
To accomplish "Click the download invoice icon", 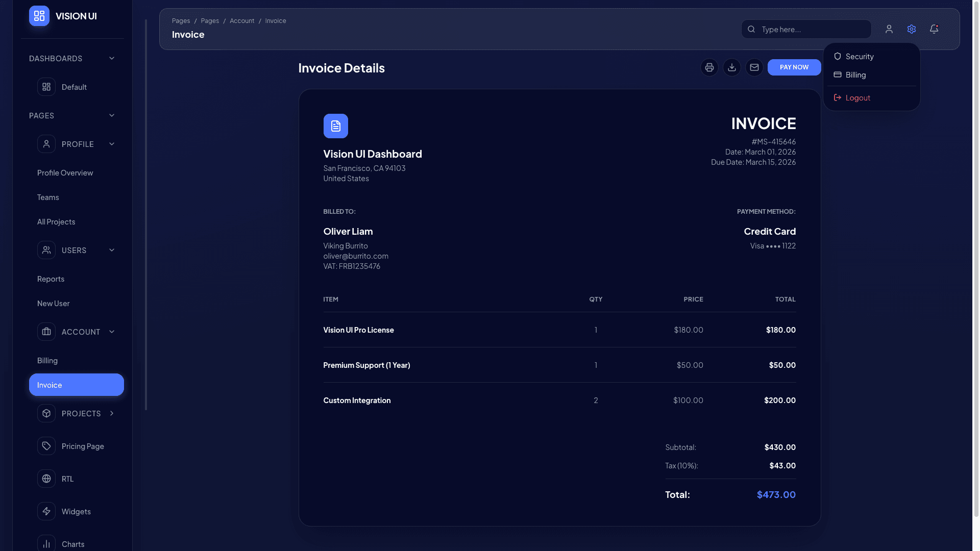I will tap(731, 67).
